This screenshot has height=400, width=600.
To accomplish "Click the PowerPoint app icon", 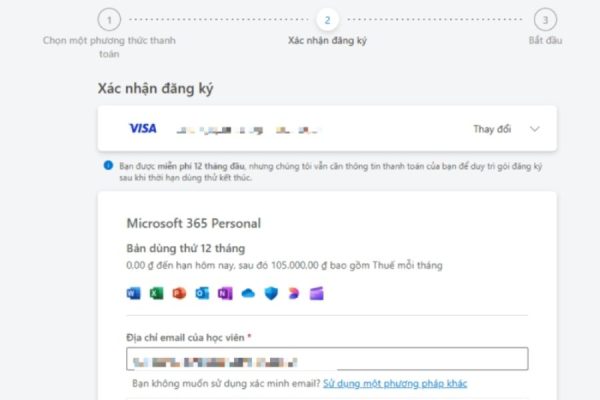I will point(179,294).
